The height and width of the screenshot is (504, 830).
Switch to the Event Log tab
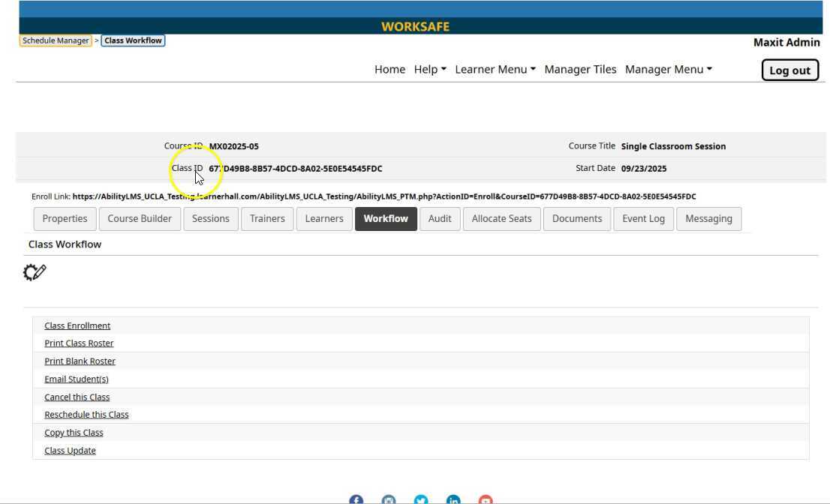click(644, 219)
